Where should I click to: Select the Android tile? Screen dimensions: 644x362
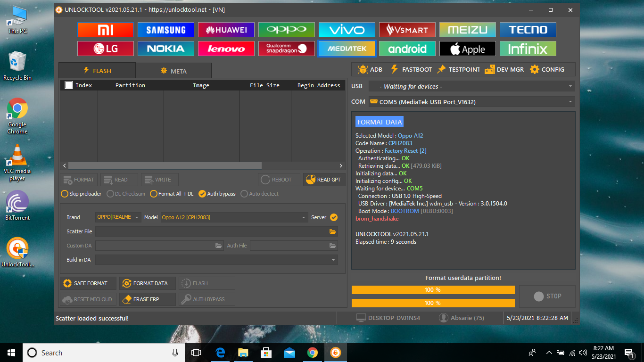coord(407,49)
